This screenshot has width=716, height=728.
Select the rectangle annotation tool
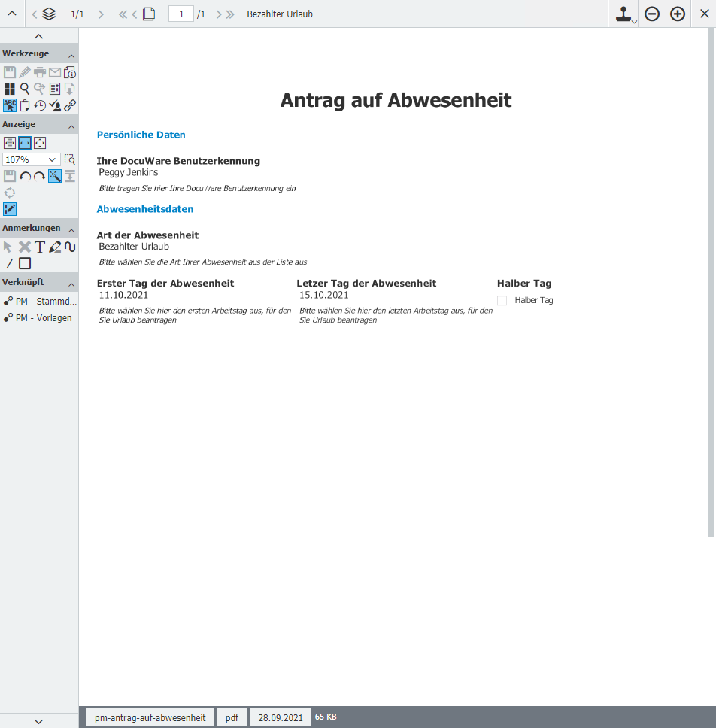[x=25, y=263]
